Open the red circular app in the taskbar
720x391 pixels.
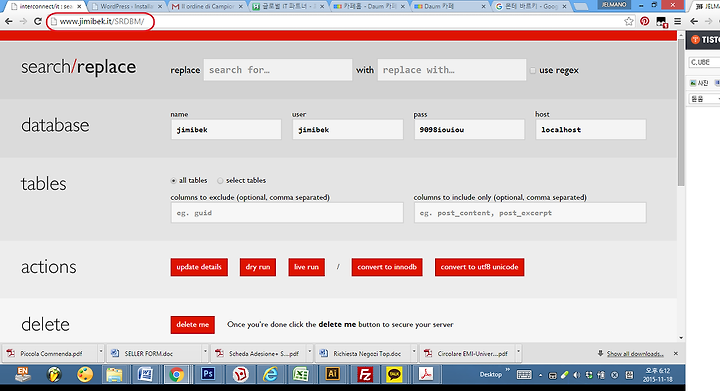[x=240, y=374]
